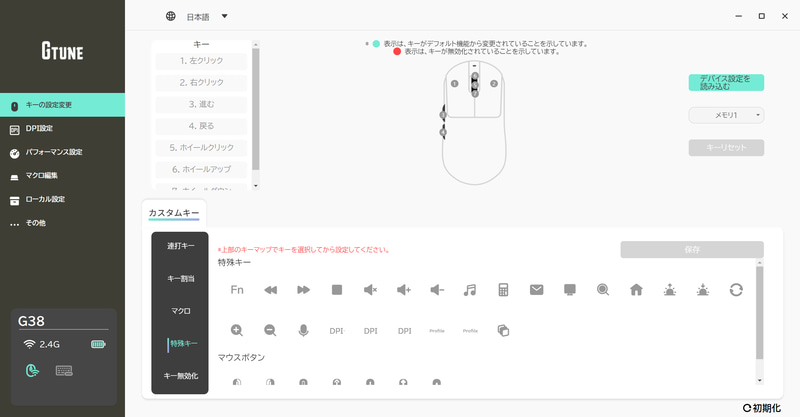800x417 pixels.
Task: Click the teal mouse device icon under G38
Action: pos(32,371)
